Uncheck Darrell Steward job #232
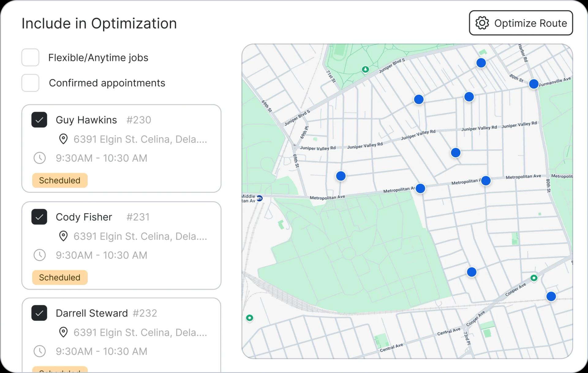This screenshot has width=588, height=373. coord(39,313)
